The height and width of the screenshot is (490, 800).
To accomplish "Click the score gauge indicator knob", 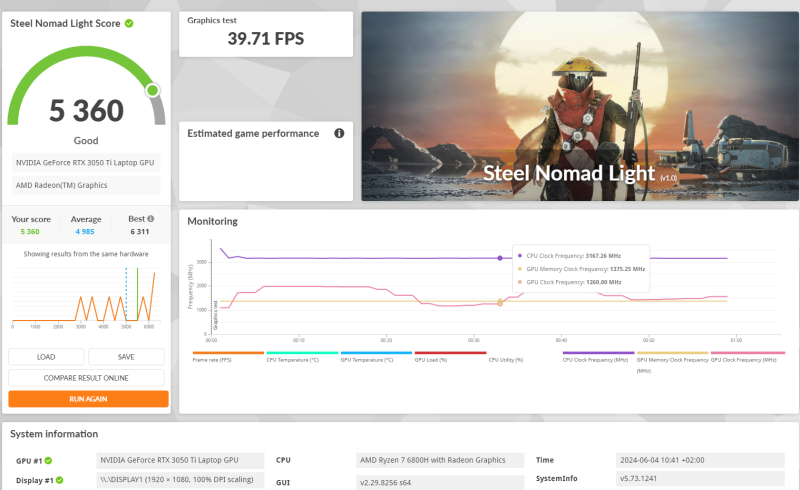I will coord(152,90).
